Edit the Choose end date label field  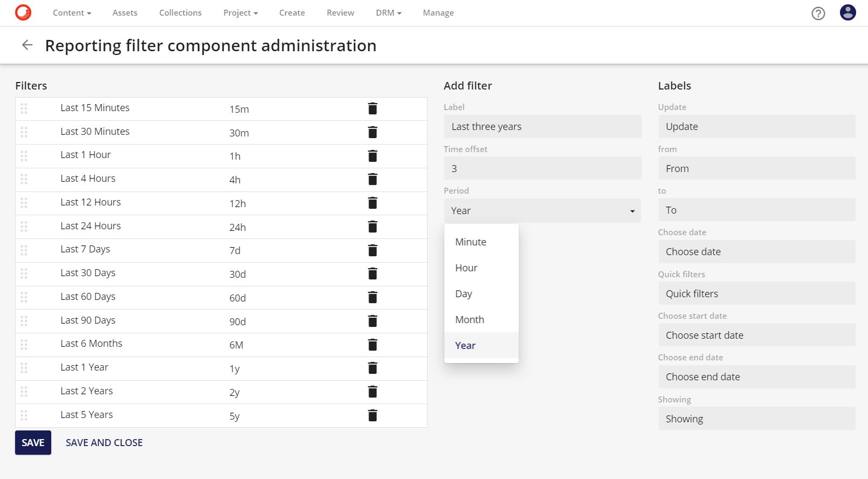click(757, 377)
